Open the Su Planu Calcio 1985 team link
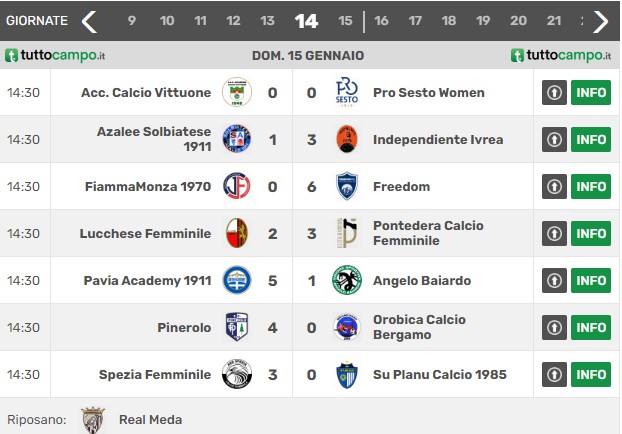 [440, 374]
